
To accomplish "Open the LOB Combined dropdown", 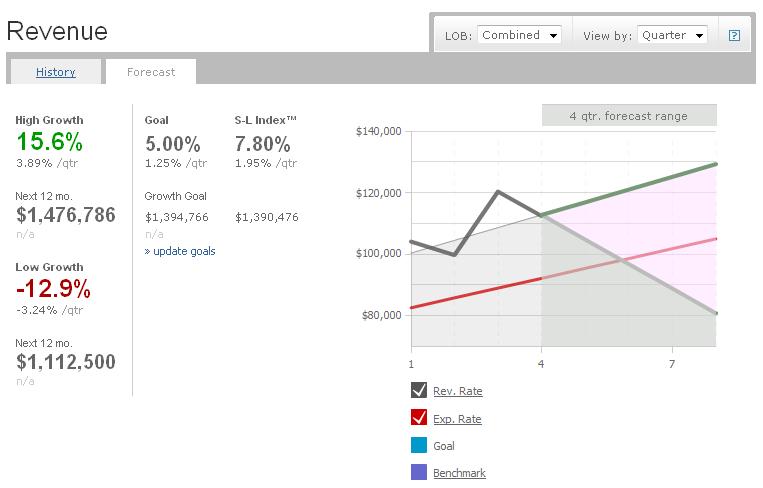I will tap(519, 35).
